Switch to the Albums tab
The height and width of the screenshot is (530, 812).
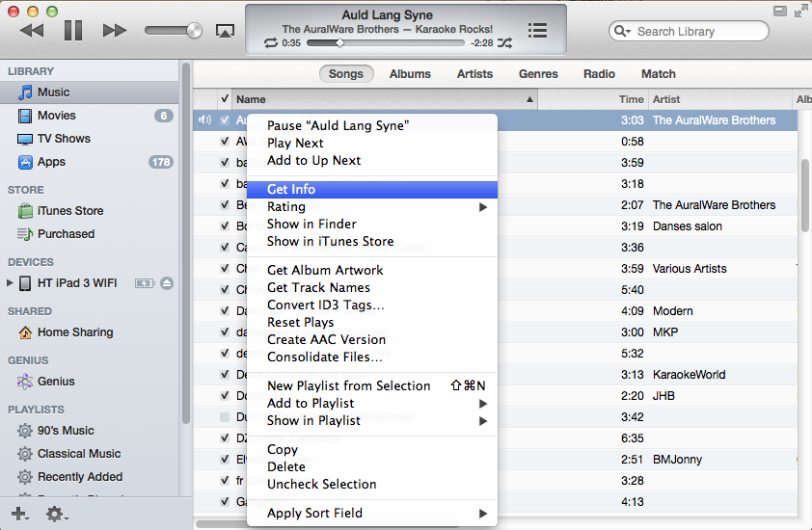pyautogui.click(x=410, y=74)
